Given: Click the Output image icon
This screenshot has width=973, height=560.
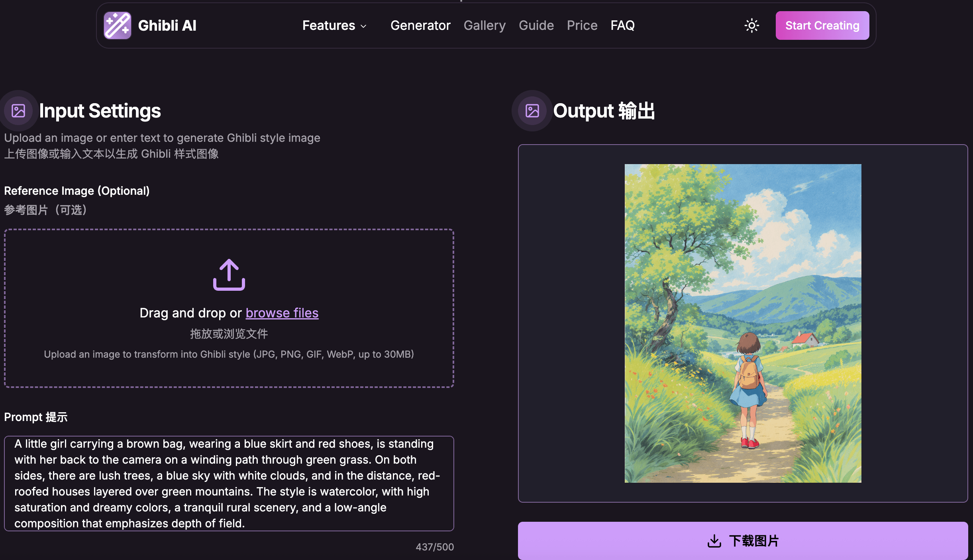Looking at the screenshot, I should (x=532, y=111).
